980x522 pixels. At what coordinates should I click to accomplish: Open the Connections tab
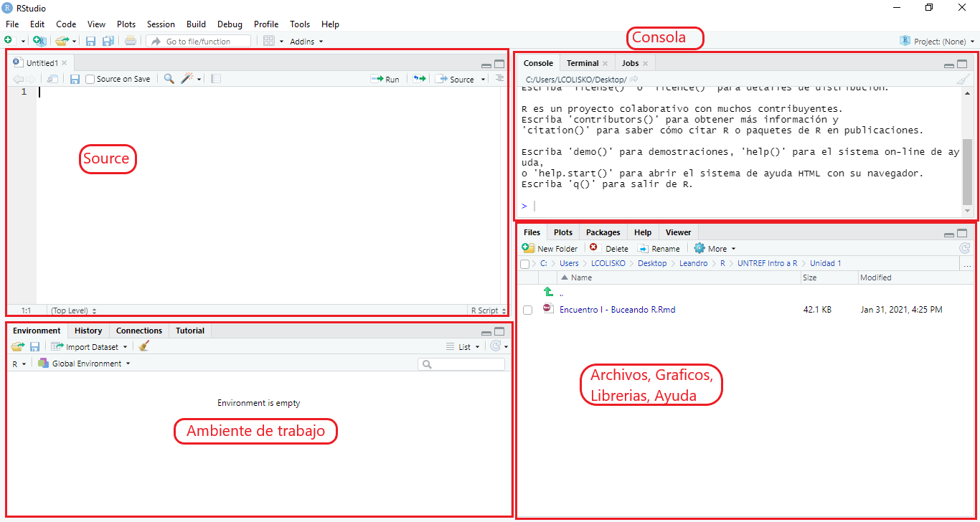pyautogui.click(x=139, y=331)
